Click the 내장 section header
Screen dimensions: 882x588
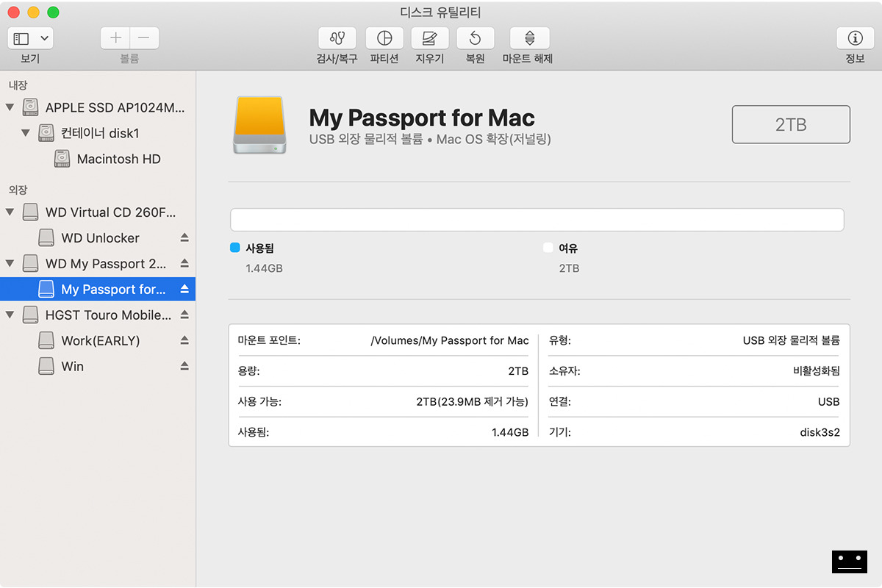18,85
